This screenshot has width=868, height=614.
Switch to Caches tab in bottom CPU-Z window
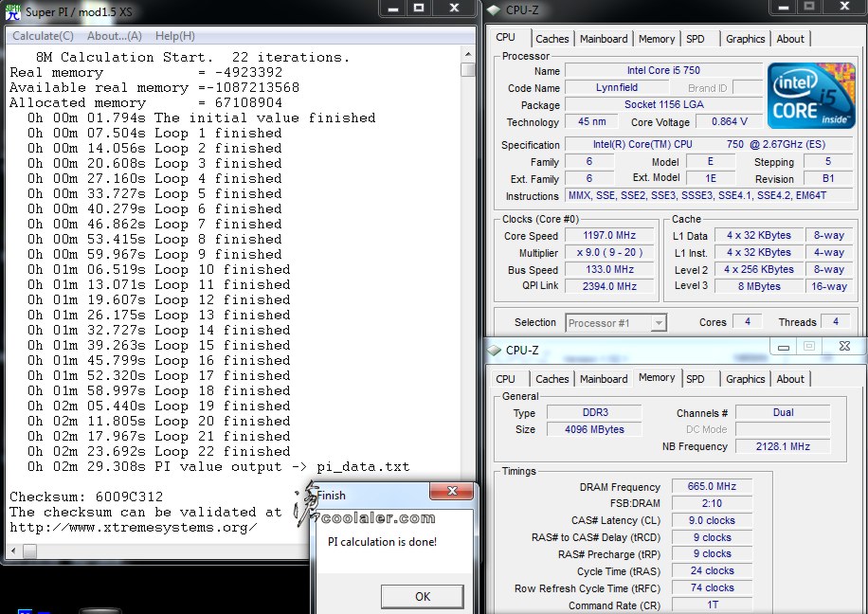(552, 379)
